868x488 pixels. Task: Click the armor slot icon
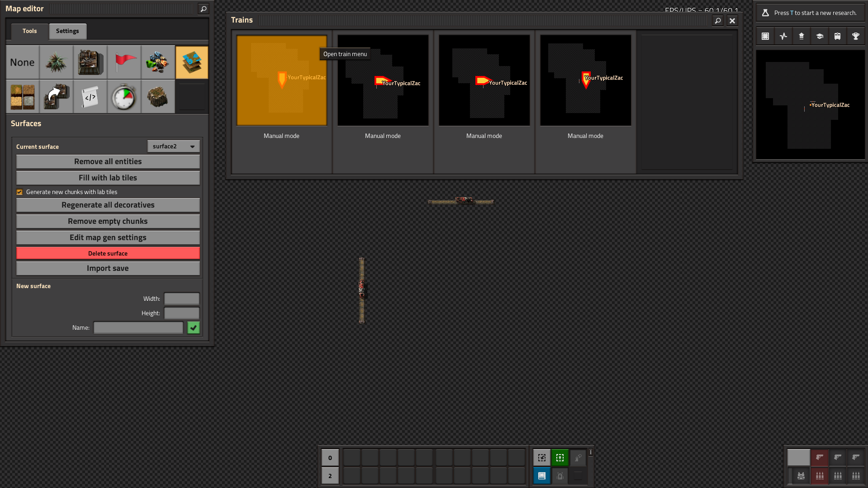pos(802,476)
